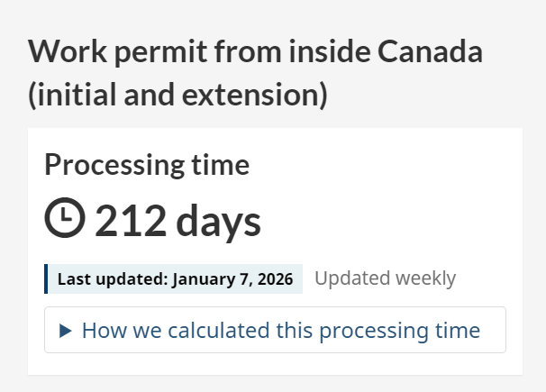
Task: Expand the triangle arrow before How we calculated
Action: tap(65, 331)
